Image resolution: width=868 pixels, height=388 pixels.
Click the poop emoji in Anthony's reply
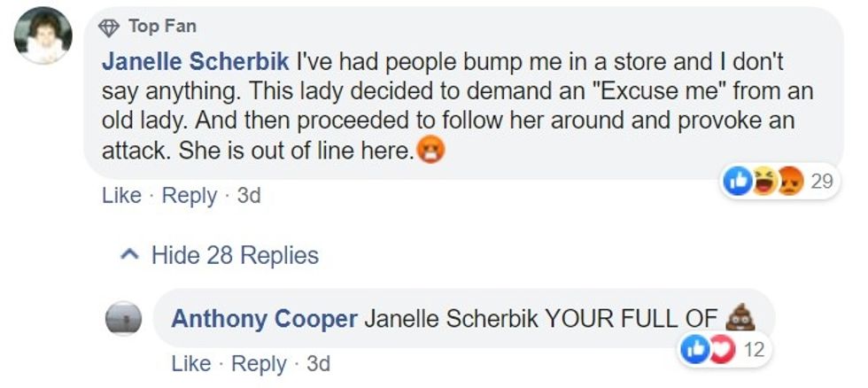coord(740,318)
